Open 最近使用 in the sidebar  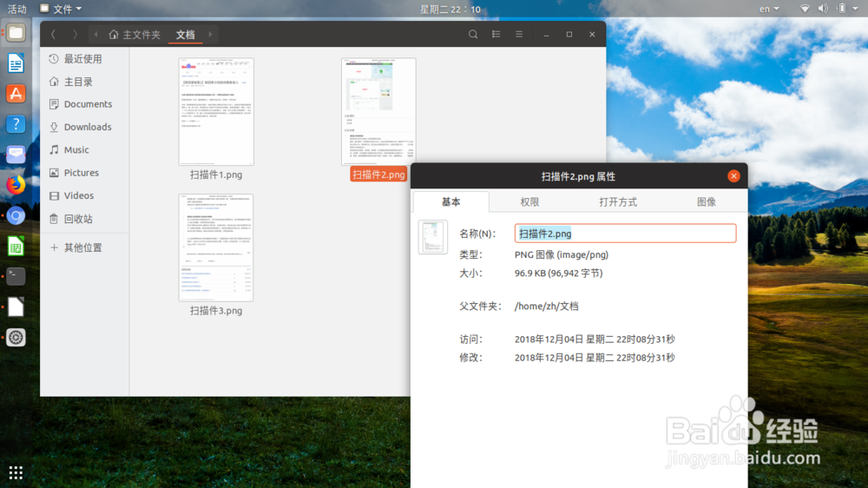click(85, 59)
